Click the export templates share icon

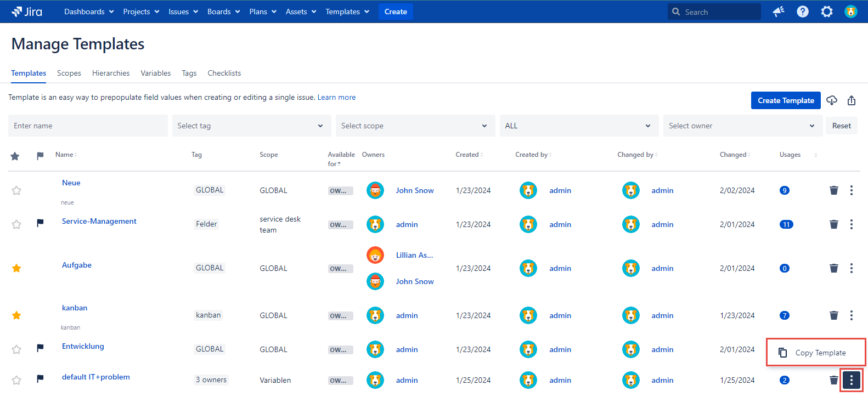pyautogui.click(x=851, y=100)
